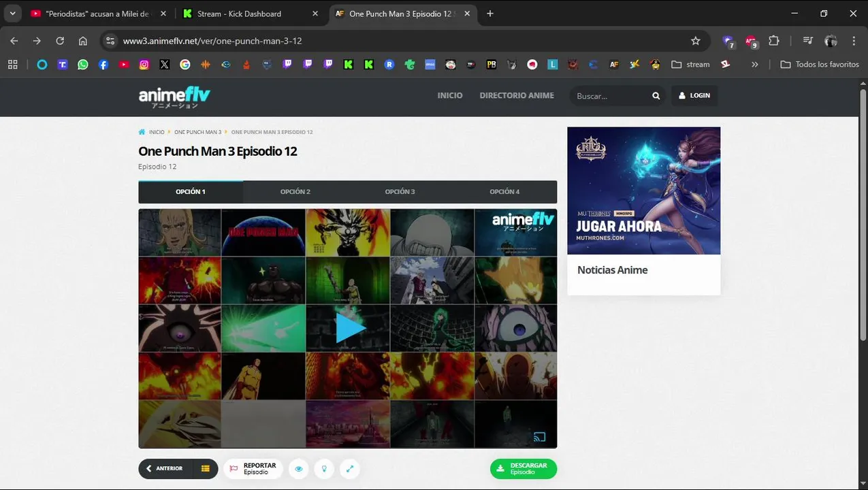The width and height of the screenshot is (868, 490).
Task: Mark episode as seen with eye icon
Action: (x=299, y=469)
